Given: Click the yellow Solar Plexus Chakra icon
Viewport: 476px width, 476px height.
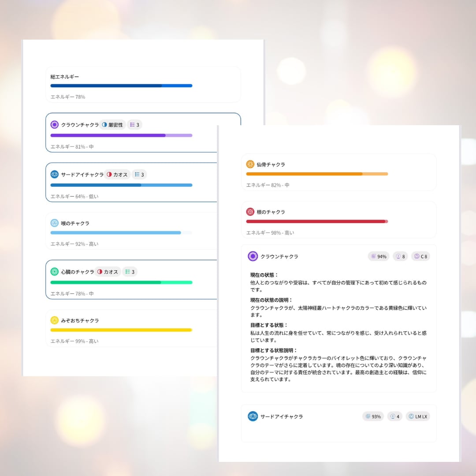Looking at the screenshot, I should (x=54, y=320).
